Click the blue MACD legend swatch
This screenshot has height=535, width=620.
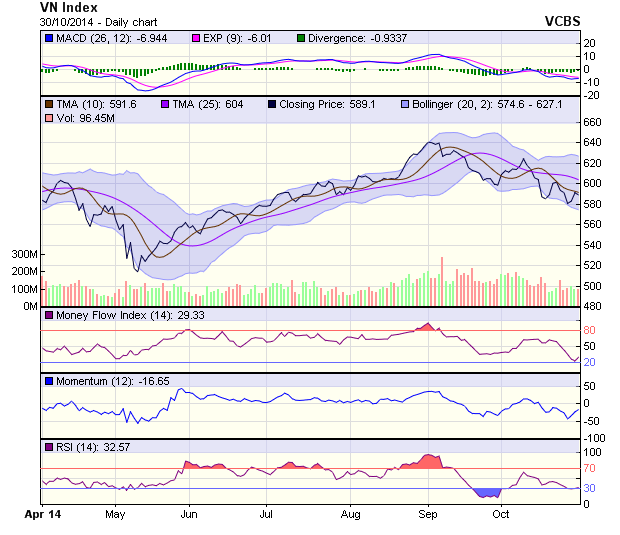(x=48, y=38)
